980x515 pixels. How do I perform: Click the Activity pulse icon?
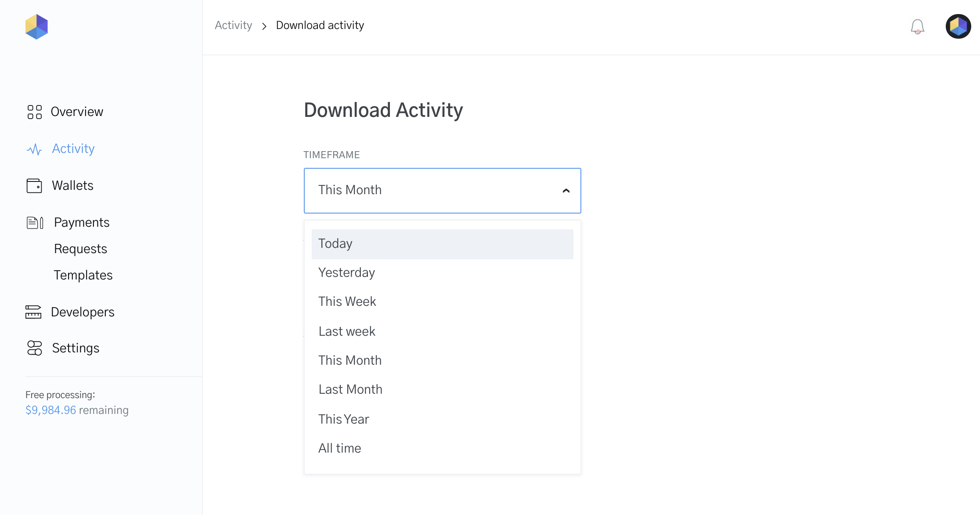[34, 149]
